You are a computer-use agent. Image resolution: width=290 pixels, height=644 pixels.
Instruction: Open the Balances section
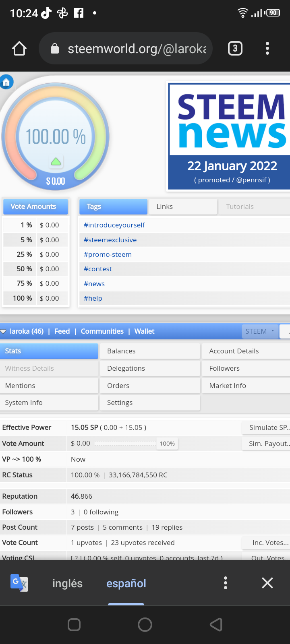coord(150,351)
